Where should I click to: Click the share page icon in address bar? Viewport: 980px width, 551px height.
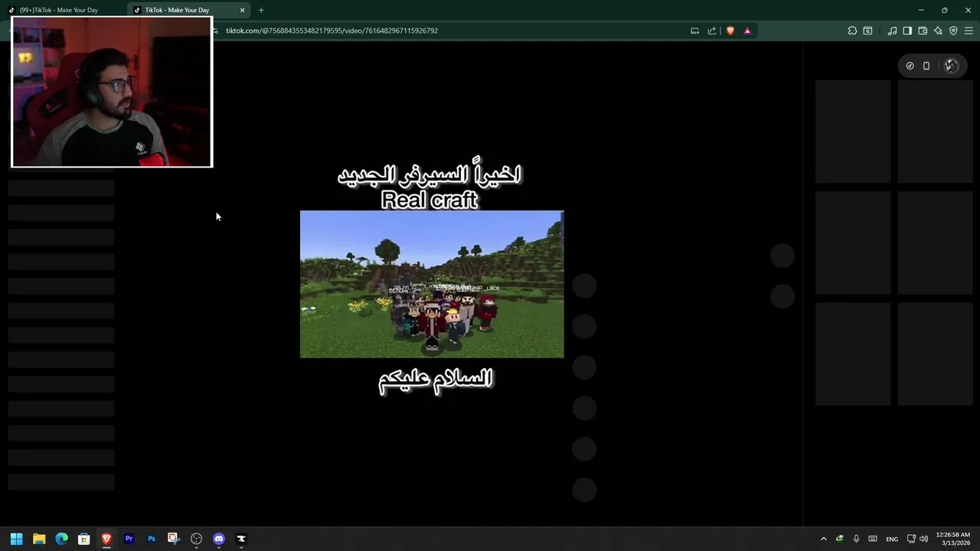(x=712, y=31)
